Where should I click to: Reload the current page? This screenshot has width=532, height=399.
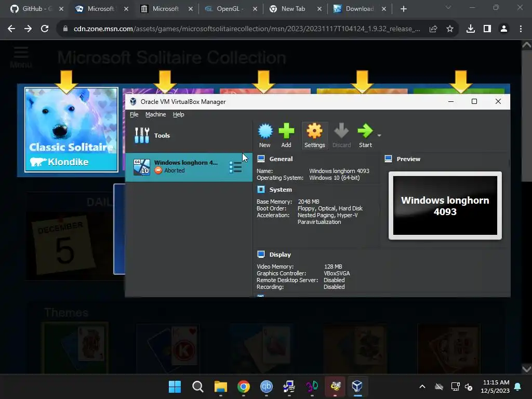(45, 29)
